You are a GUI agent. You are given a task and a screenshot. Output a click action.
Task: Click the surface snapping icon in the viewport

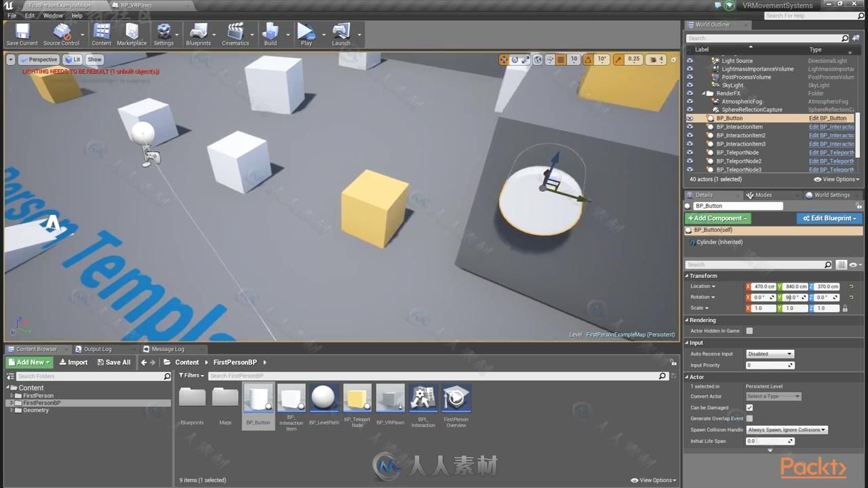(x=550, y=60)
